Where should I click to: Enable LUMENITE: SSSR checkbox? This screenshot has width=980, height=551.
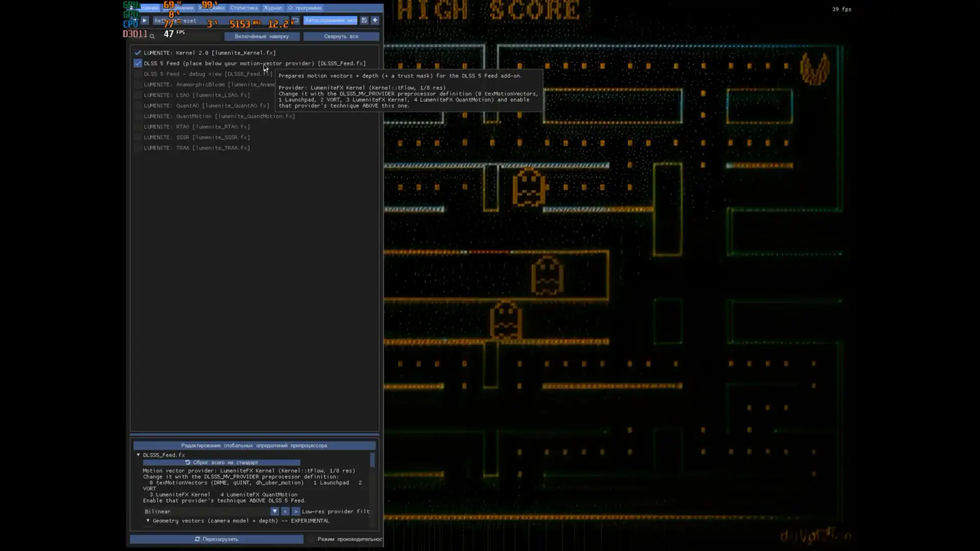pyautogui.click(x=137, y=137)
